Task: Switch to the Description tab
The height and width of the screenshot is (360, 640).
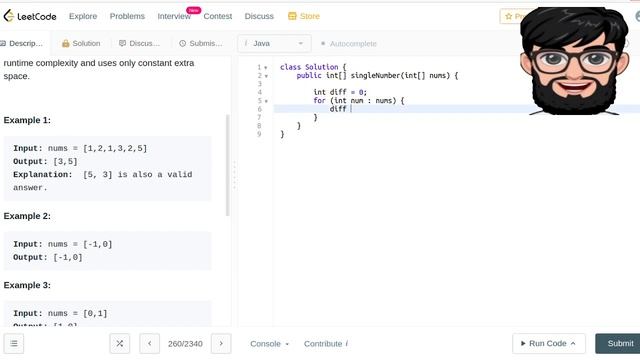Action: click(22, 43)
